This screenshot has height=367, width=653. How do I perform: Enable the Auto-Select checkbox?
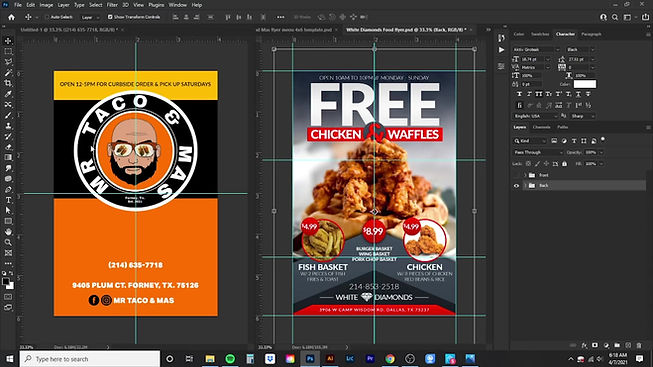pos(47,17)
